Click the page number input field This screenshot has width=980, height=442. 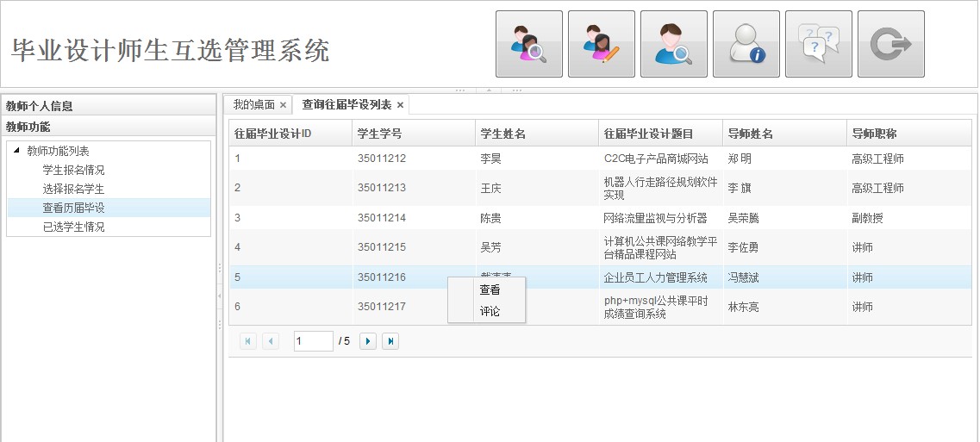pyautogui.click(x=313, y=340)
